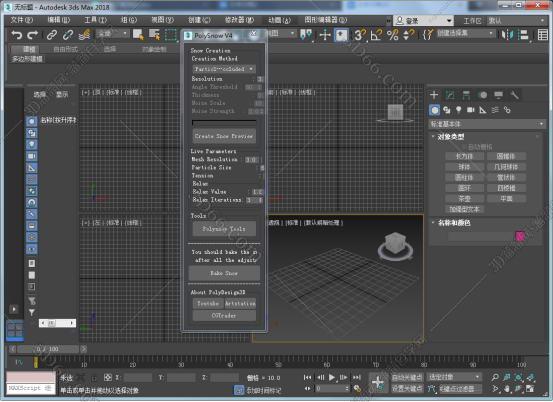Click the Redo arrow in the main toolbar
The image size is (553, 402).
pos(33,35)
